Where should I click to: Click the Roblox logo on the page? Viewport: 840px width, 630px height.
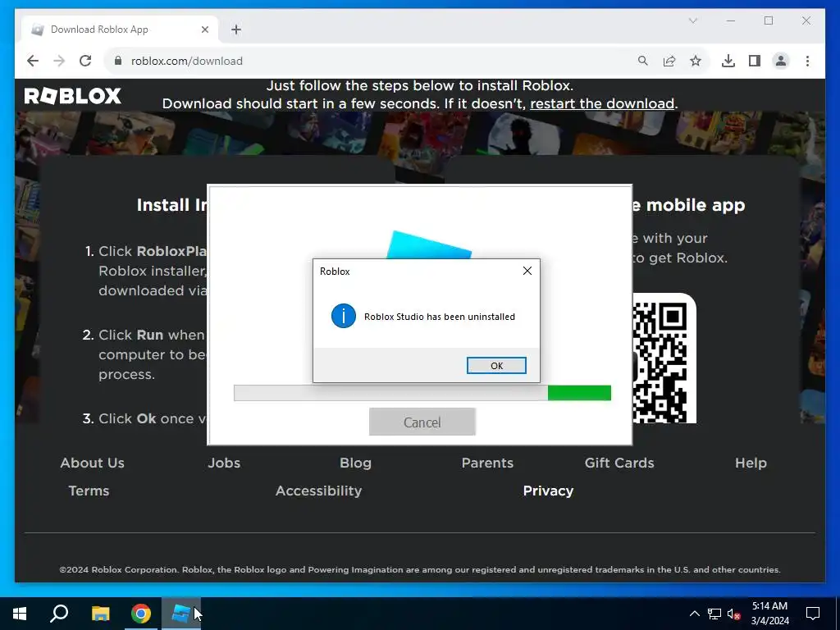(x=73, y=96)
